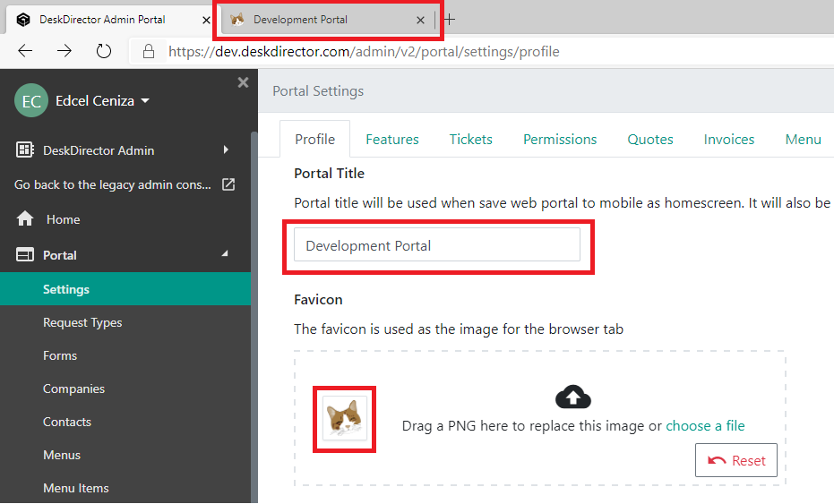This screenshot has width=834, height=504.
Task: Click the Home house icon
Action: [x=25, y=218]
